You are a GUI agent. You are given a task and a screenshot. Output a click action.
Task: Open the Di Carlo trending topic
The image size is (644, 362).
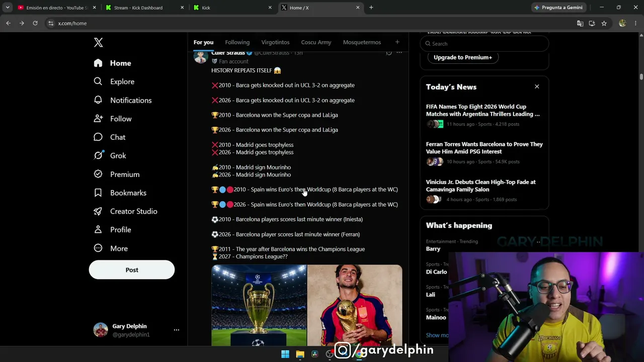tap(436, 272)
